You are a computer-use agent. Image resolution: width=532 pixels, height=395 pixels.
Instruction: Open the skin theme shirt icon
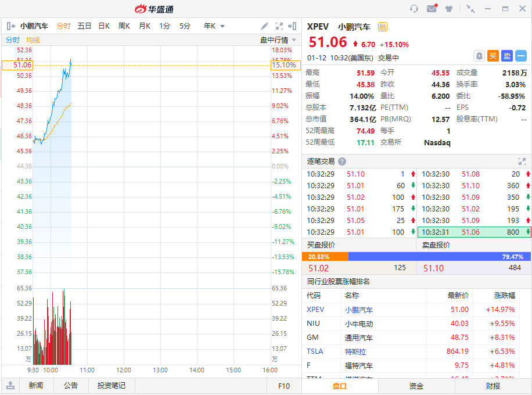pyautogui.click(x=449, y=9)
